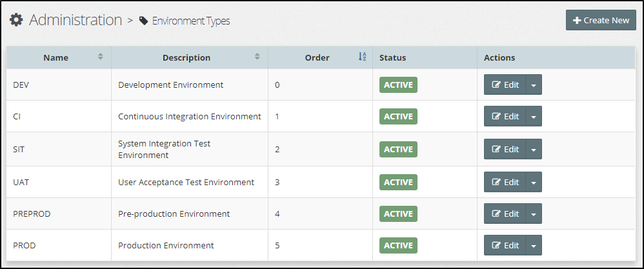Viewport: 644px width, 269px height.
Task: Click the Status column header
Action: [x=392, y=57]
